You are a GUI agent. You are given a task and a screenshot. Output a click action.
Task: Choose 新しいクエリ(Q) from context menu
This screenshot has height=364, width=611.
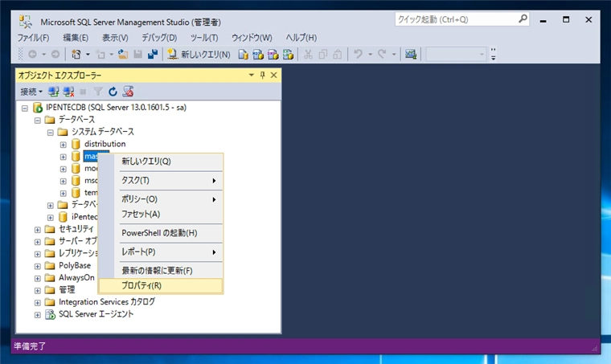point(161,162)
